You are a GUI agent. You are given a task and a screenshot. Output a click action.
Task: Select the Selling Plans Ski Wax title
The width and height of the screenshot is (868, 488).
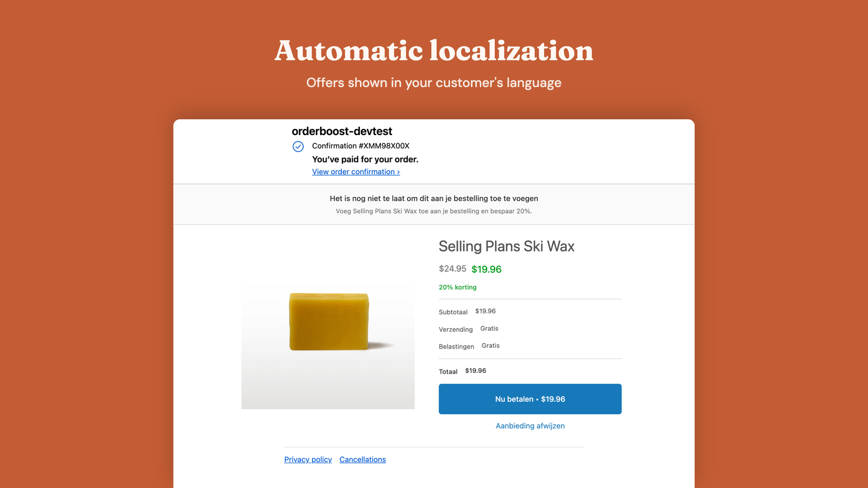click(x=507, y=246)
